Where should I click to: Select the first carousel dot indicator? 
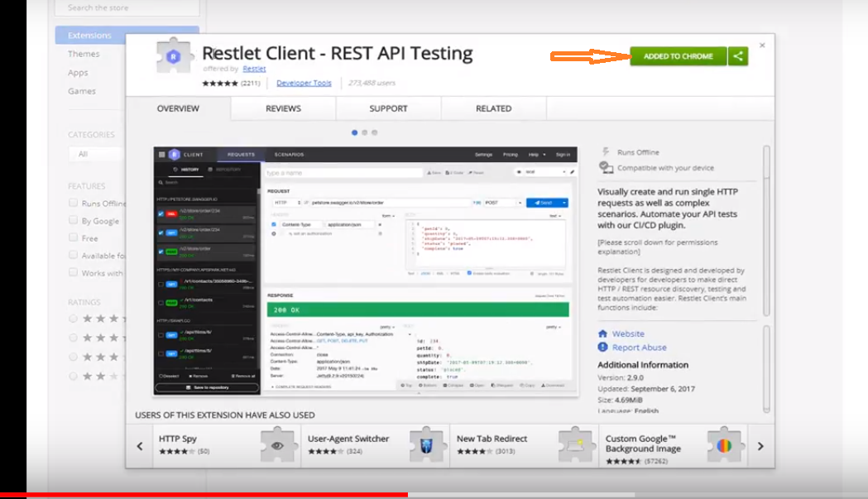[354, 132]
